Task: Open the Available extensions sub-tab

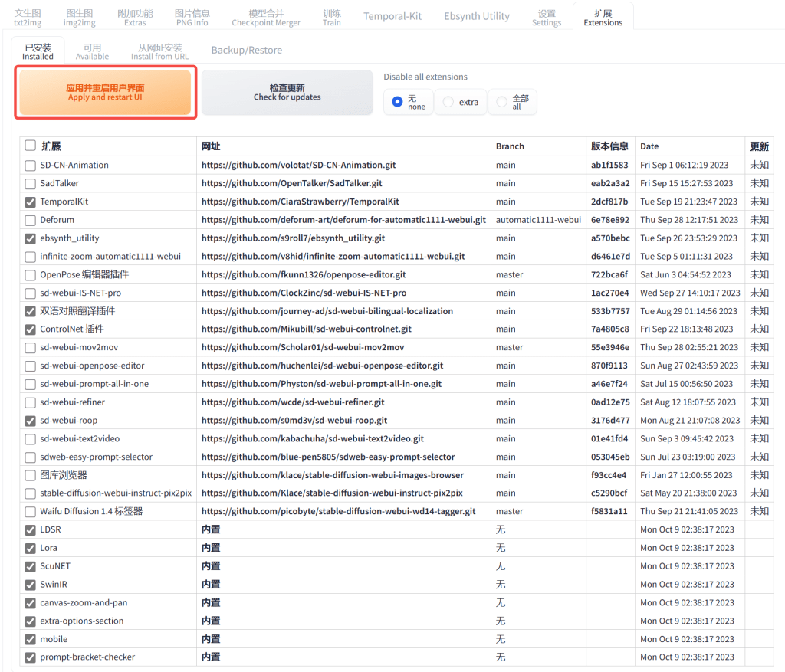Action: tap(92, 51)
